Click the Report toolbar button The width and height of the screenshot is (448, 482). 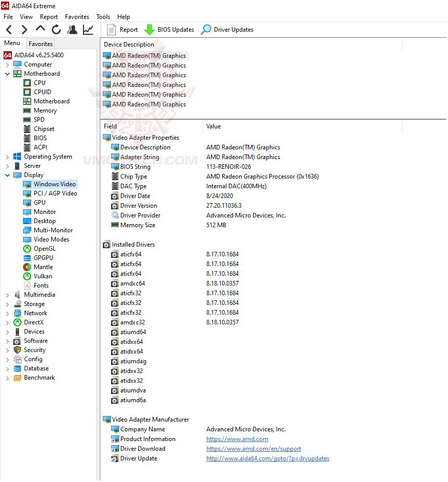pyautogui.click(x=122, y=30)
